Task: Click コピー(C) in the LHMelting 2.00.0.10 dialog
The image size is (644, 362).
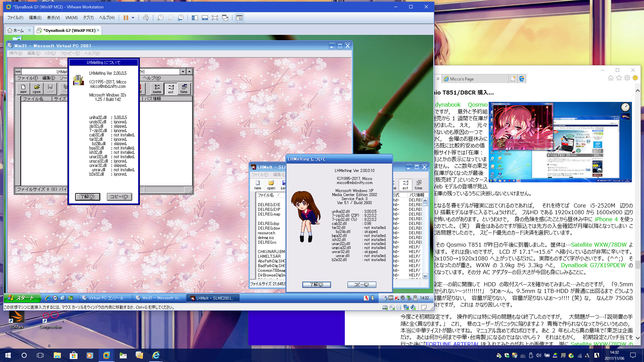Action: pos(362,285)
